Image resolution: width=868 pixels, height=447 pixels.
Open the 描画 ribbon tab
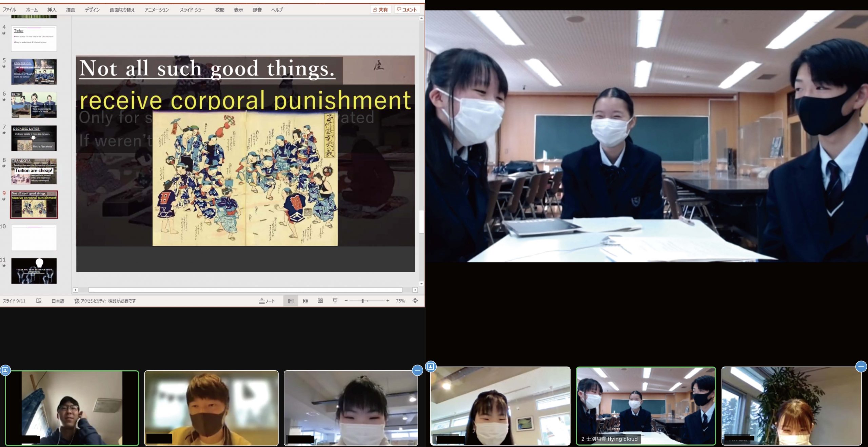(71, 10)
